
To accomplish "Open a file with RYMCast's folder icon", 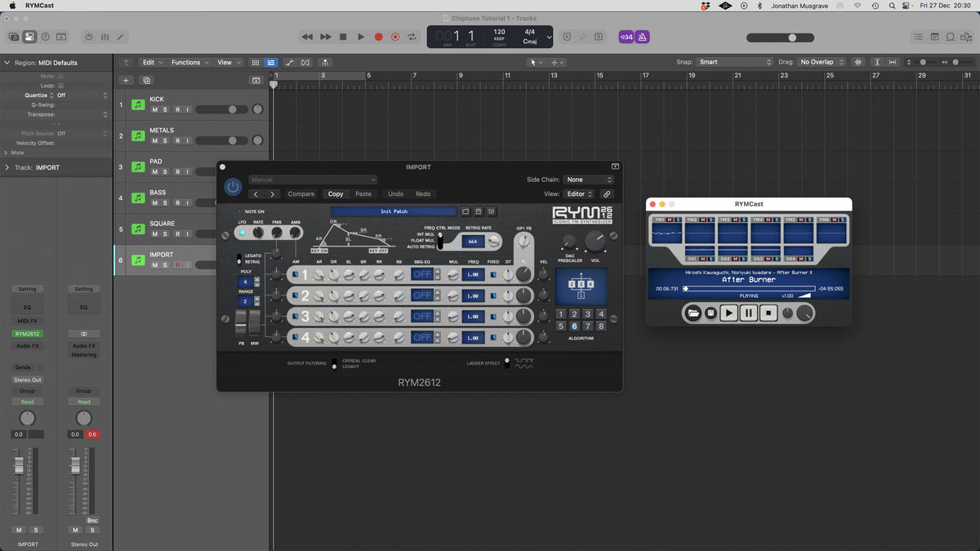I will (x=693, y=313).
